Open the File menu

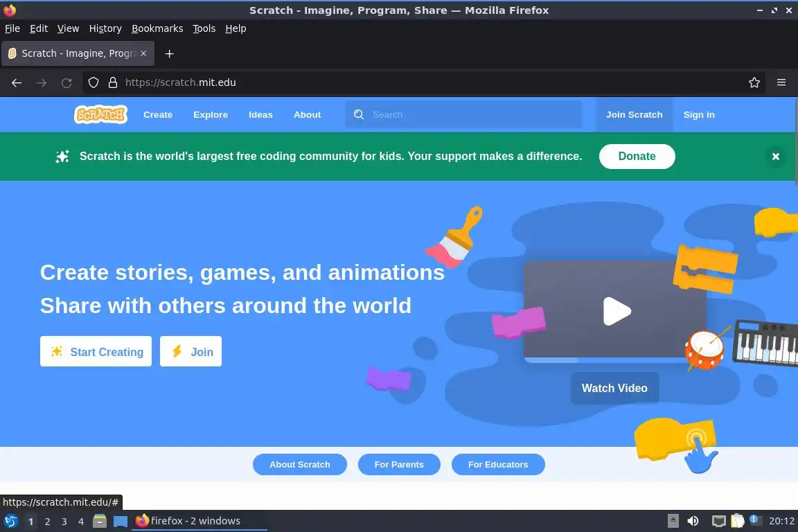12,28
